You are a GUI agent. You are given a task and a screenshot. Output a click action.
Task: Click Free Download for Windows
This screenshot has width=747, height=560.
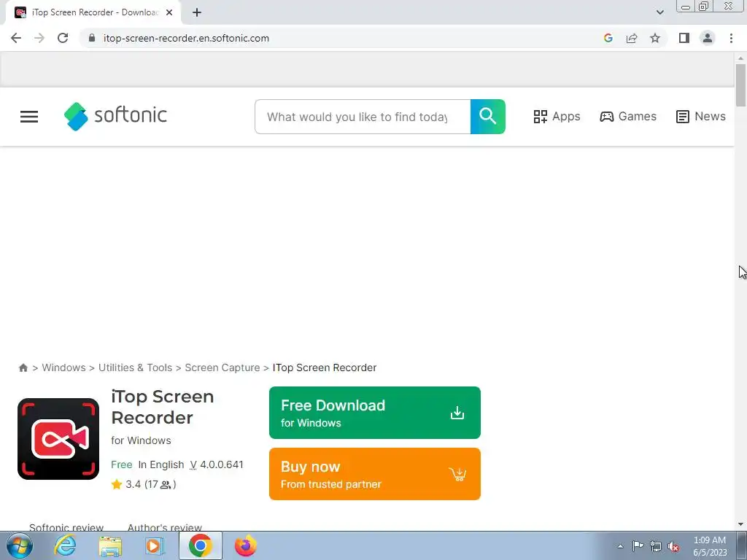375,413
